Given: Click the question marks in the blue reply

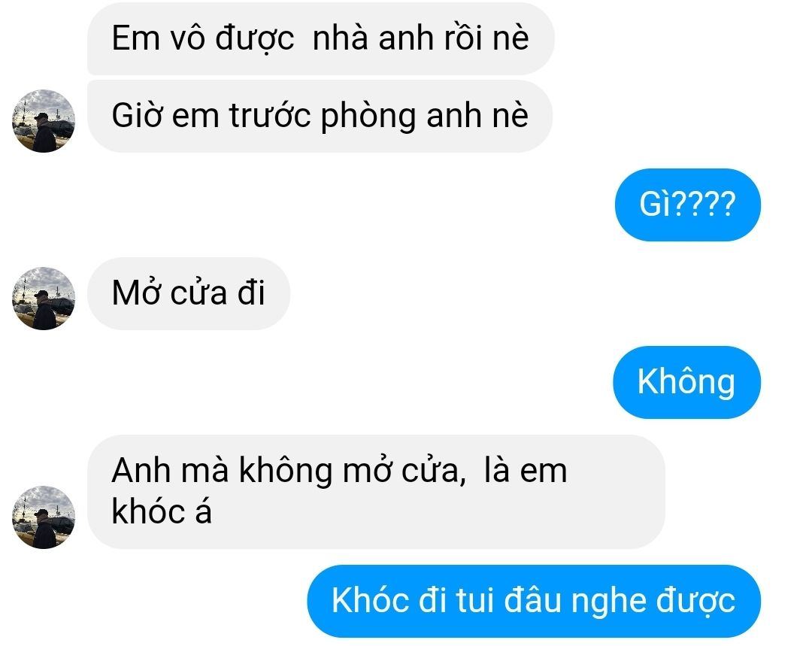Looking at the screenshot, I should coord(704,204).
